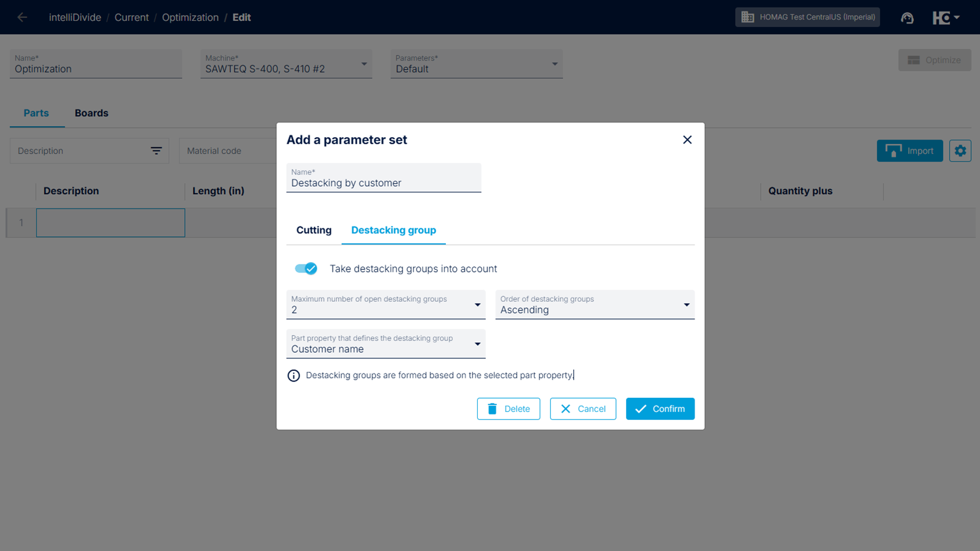
Task: Open Part property defining destacking group dropdown
Action: (386, 343)
